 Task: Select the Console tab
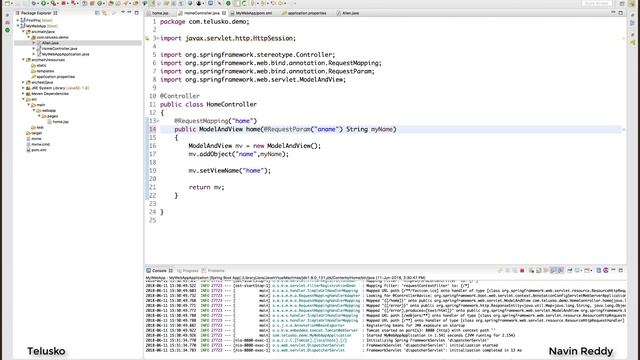coord(159,271)
